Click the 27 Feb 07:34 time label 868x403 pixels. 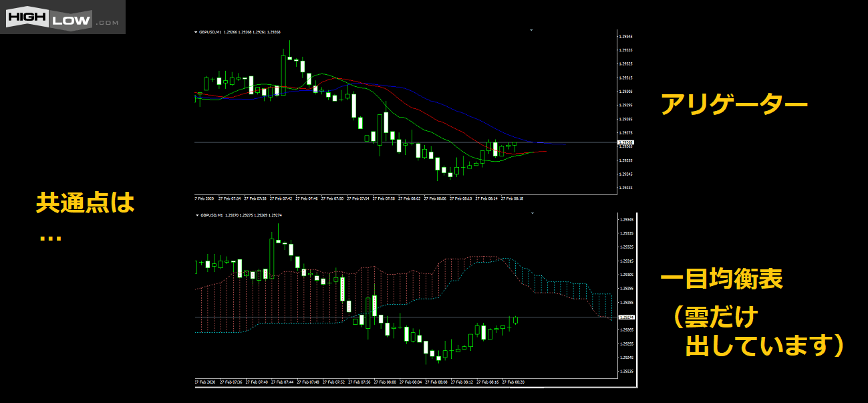tap(231, 198)
